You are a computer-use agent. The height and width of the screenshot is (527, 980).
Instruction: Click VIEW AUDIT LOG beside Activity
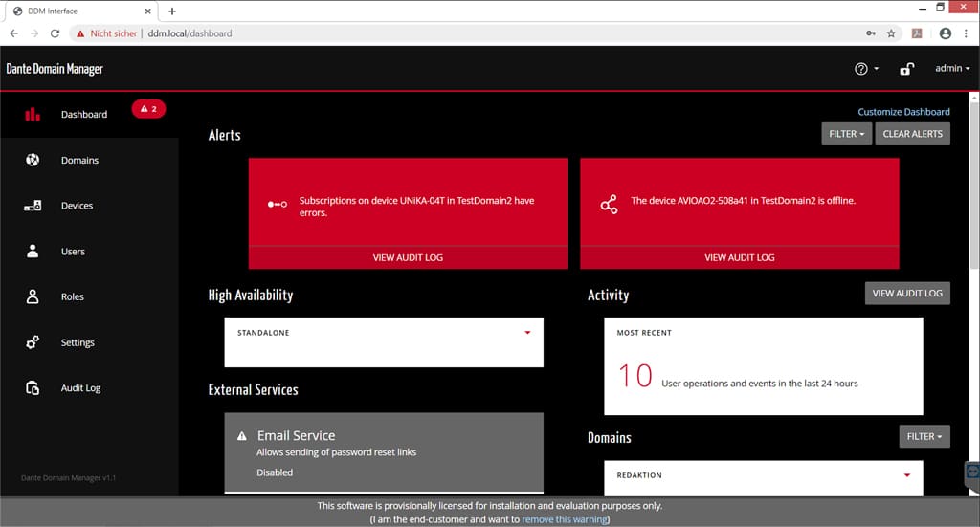tap(907, 293)
